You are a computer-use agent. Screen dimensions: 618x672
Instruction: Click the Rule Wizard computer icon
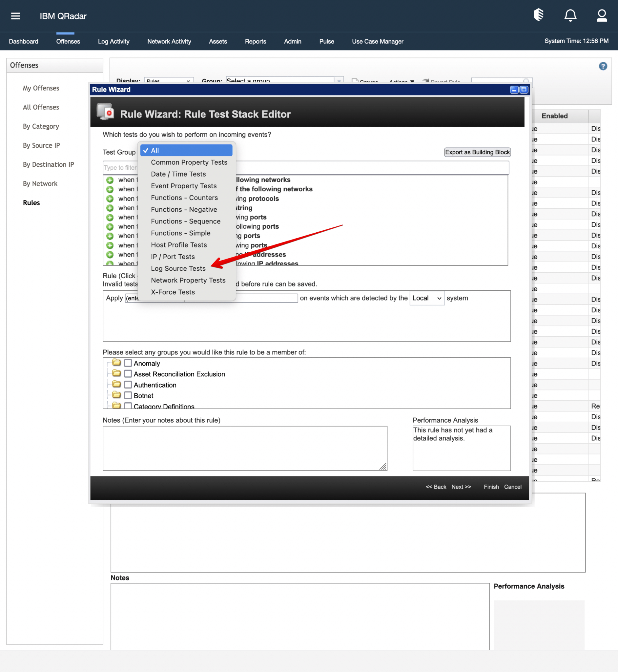pos(105,112)
